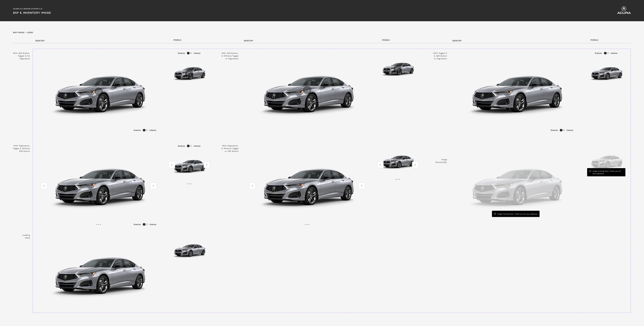The width and height of the screenshot is (644, 326).
Task: Flip desktop Exterior/Interior toggle beside first-column pagination dots
Action: pyautogui.click(x=145, y=224)
